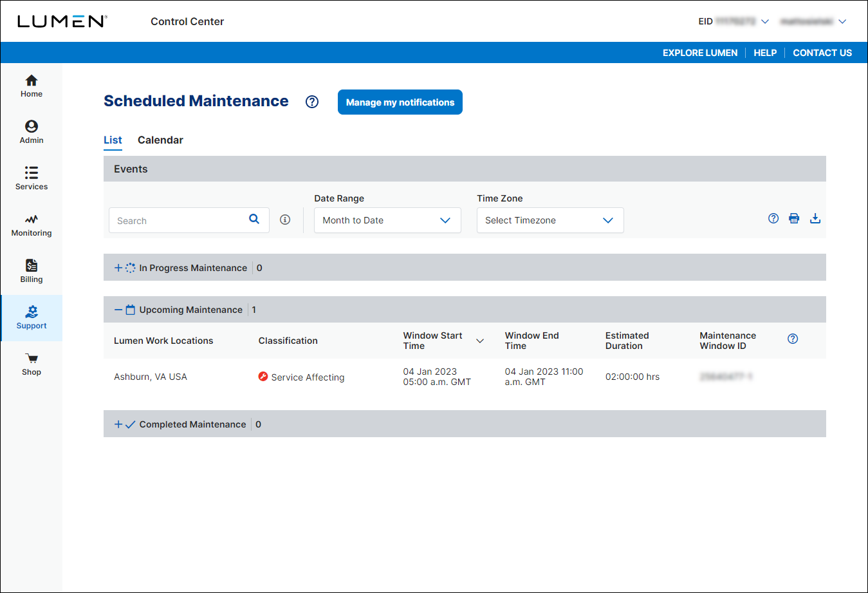This screenshot has width=868, height=593.
Task: Click the Events section header
Action: (x=465, y=169)
